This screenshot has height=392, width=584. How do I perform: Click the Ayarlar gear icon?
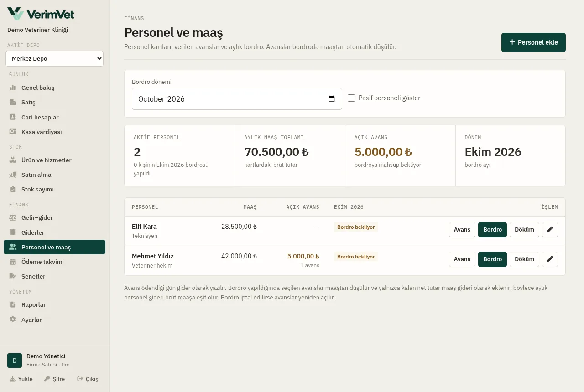coord(13,320)
